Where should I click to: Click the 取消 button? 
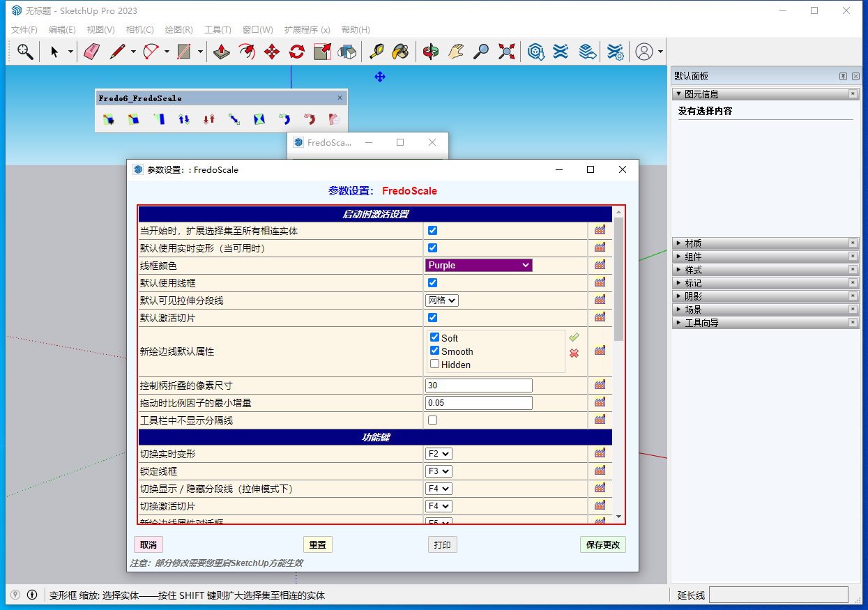coord(149,544)
